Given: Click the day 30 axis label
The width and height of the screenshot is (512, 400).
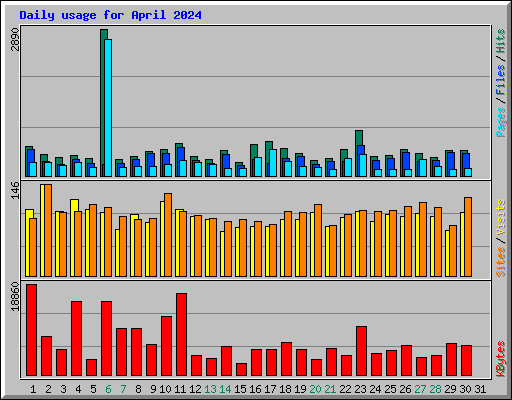Looking at the screenshot, I should (x=465, y=389).
